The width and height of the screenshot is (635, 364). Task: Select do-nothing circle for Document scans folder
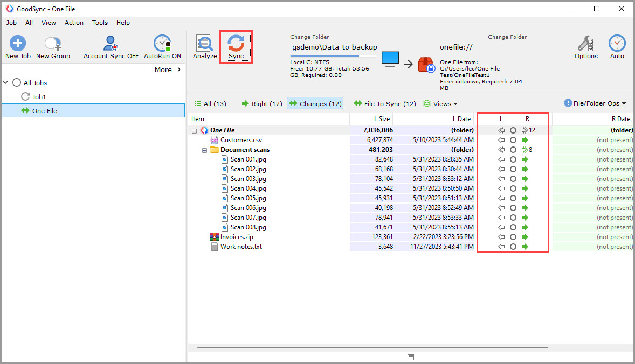pos(513,150)
